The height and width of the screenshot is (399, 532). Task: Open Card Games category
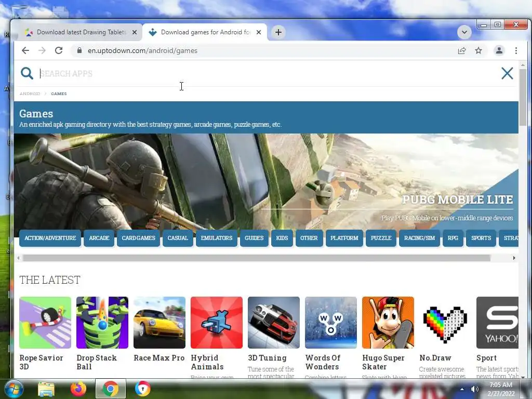pos(138,238)
